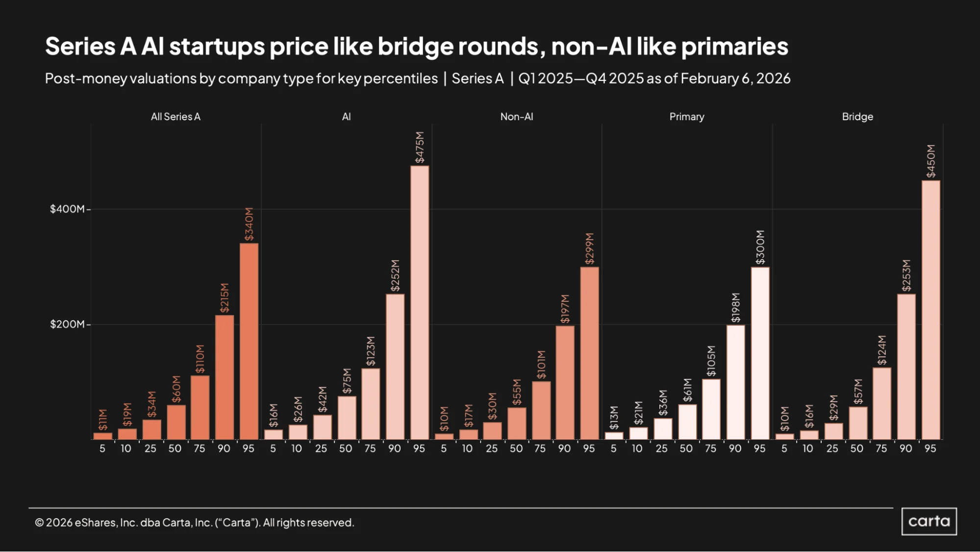This screenshot has width=980, height=552.
Task: Click the $200M y-axis label
Action: pos(68,324)
